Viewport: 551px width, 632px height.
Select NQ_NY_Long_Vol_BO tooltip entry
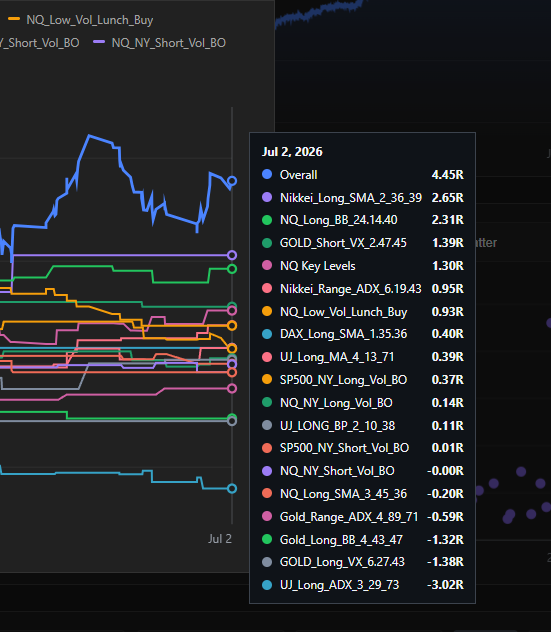(x=336, y=403)
